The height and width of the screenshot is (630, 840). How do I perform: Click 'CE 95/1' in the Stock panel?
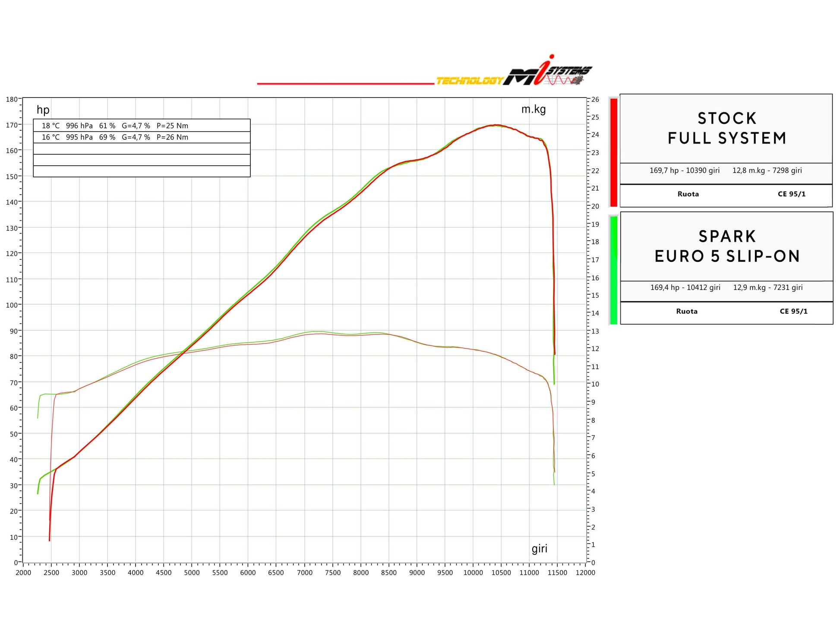[x=792, y=194]
